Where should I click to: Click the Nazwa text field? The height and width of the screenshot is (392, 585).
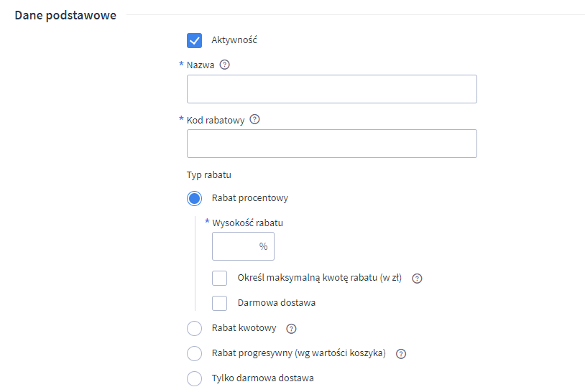click(331, 89)
